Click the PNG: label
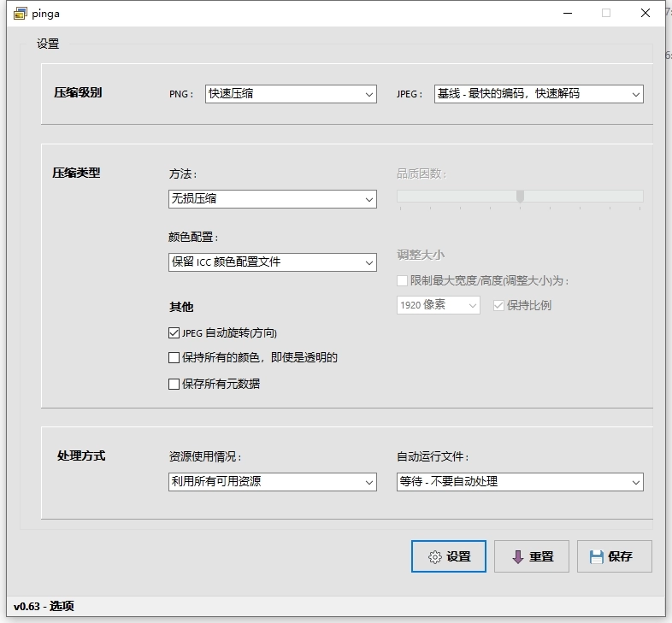This screenshot has height=623, width=672. 181,94
